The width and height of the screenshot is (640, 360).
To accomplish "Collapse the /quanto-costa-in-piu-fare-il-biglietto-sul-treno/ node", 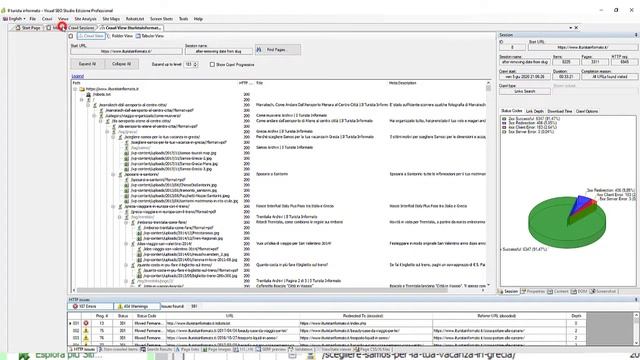I will coord(126,265).
